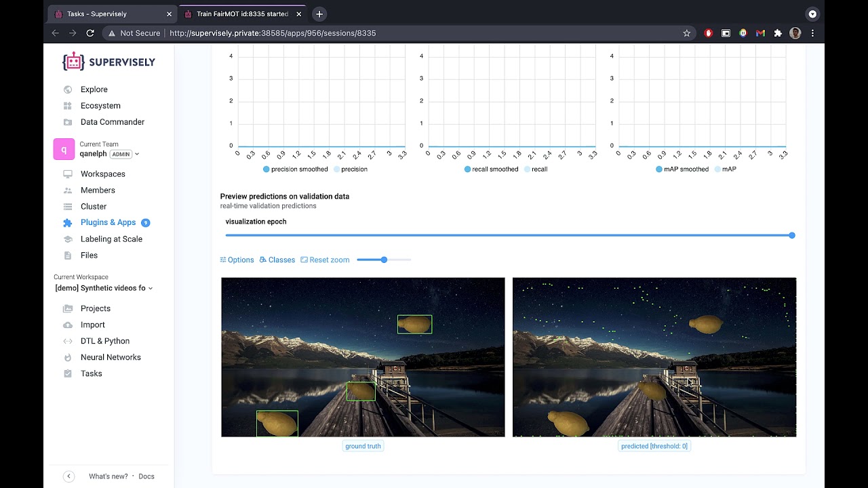Click the Workspaces monitor icon

[x=68, y=174]
